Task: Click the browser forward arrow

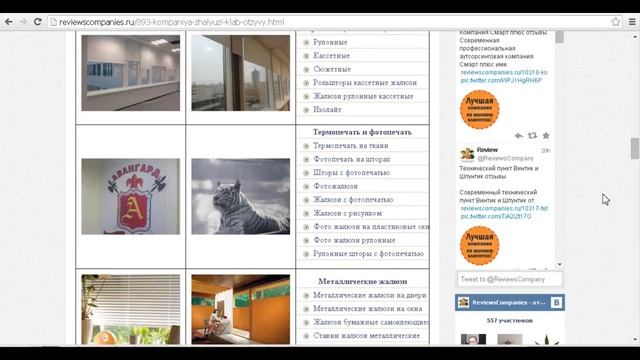Action: click(23, 22)
